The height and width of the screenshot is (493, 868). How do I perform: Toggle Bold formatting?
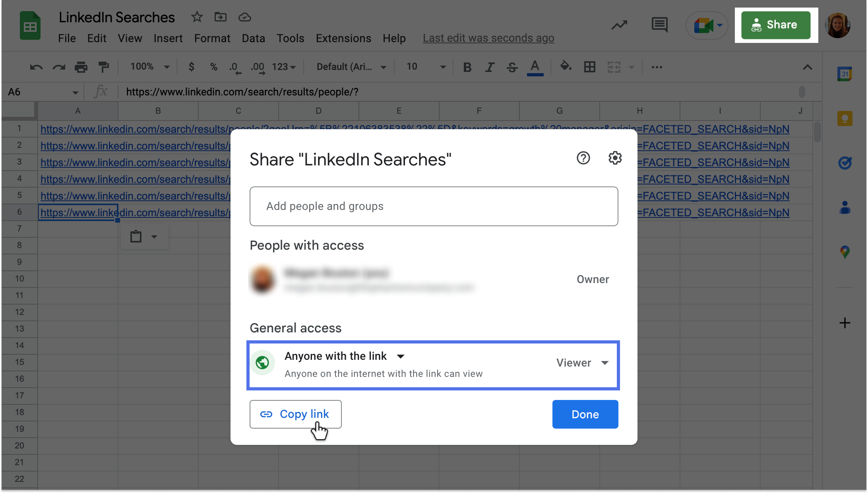467,67
